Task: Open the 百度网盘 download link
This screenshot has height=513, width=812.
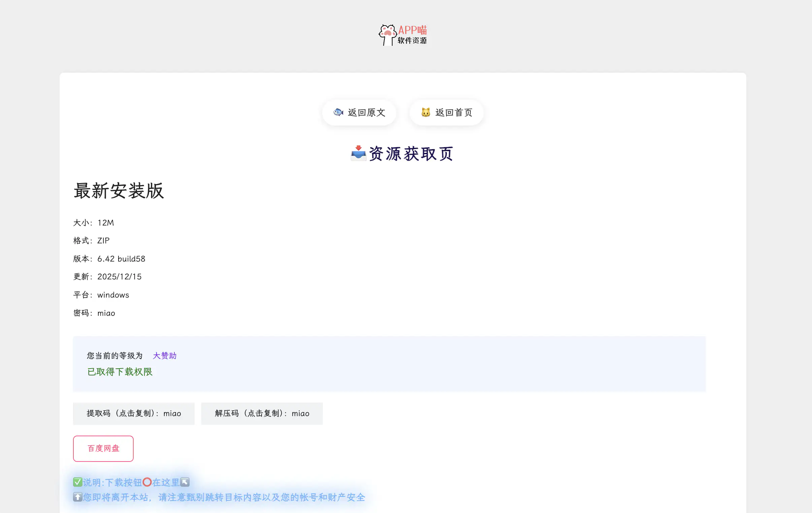Action: click(103, 448)
